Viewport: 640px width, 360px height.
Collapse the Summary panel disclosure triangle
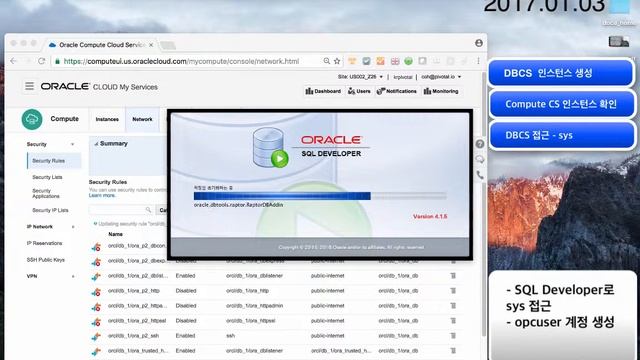point(96,144)
